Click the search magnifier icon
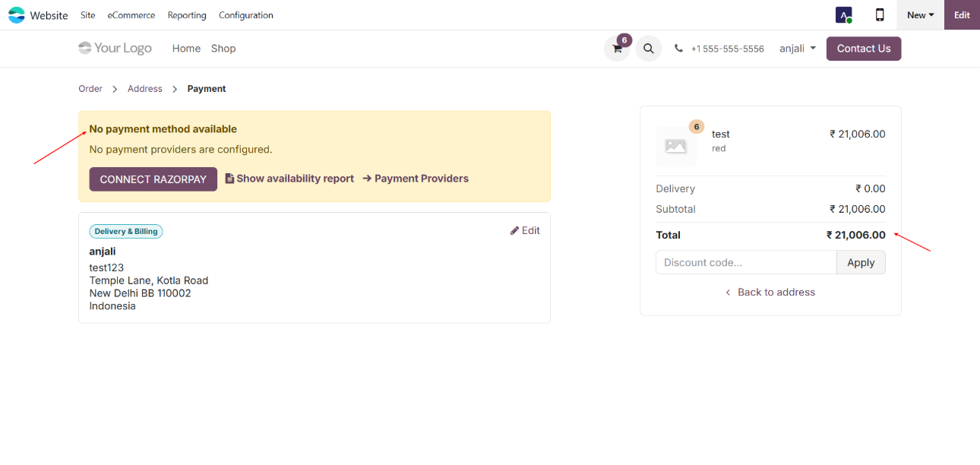 [648, 49]
